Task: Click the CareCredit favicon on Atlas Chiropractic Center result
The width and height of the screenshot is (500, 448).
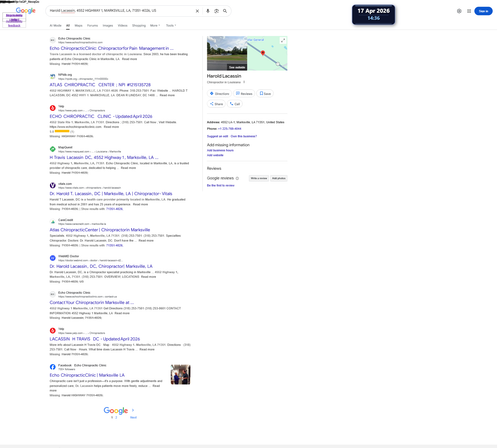Action: pos(53,222)
